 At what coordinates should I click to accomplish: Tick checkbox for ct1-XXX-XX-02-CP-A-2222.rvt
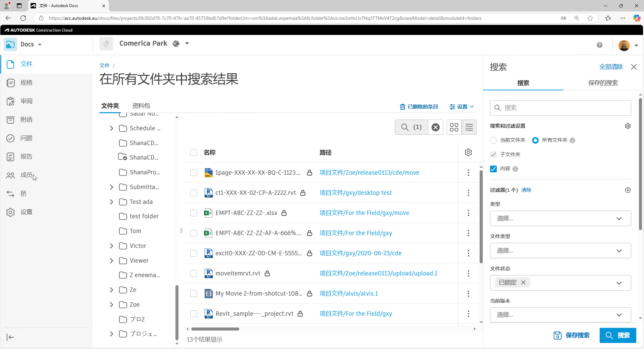click(194, 193)
